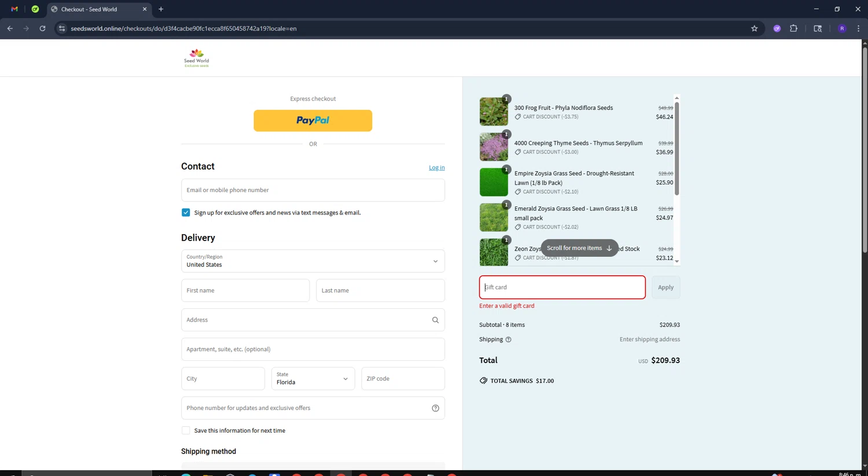Screen dimensions: 868x476
Task: Open the browser Extensions puzzle icon
Action: pos(793,28)
